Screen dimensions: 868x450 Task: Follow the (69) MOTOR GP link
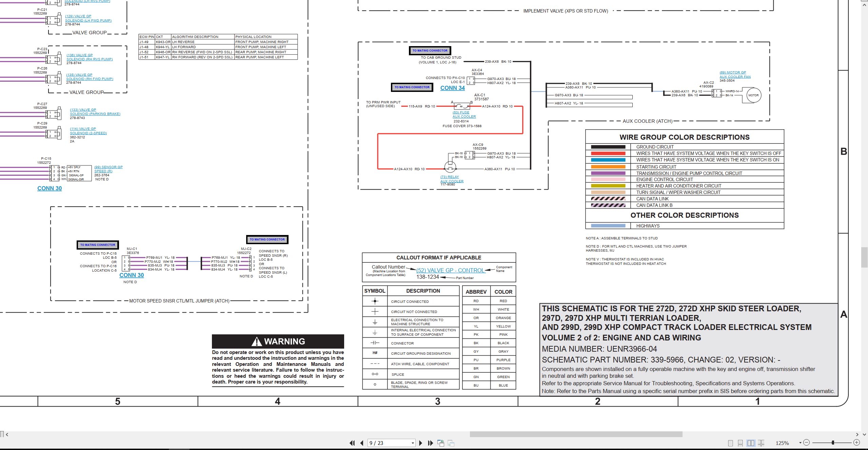click(x=733, y=73)
